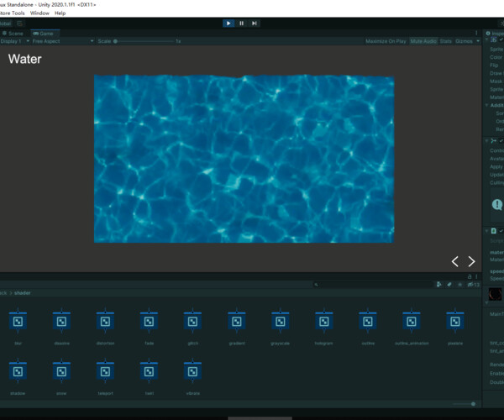The height and width of the screenshot is (420, 504).
Task: Select the dissolve shader asset
Action: click(x=61, y=327)
